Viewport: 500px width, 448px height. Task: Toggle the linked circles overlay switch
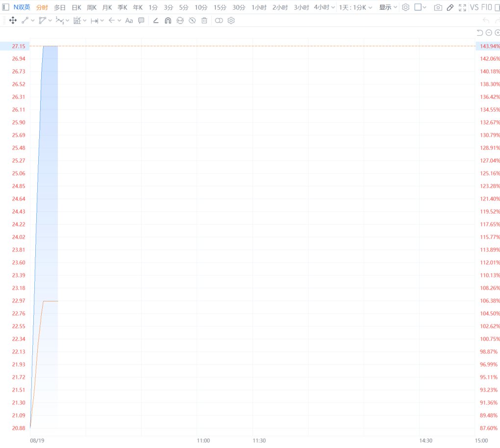pos(219,21)
